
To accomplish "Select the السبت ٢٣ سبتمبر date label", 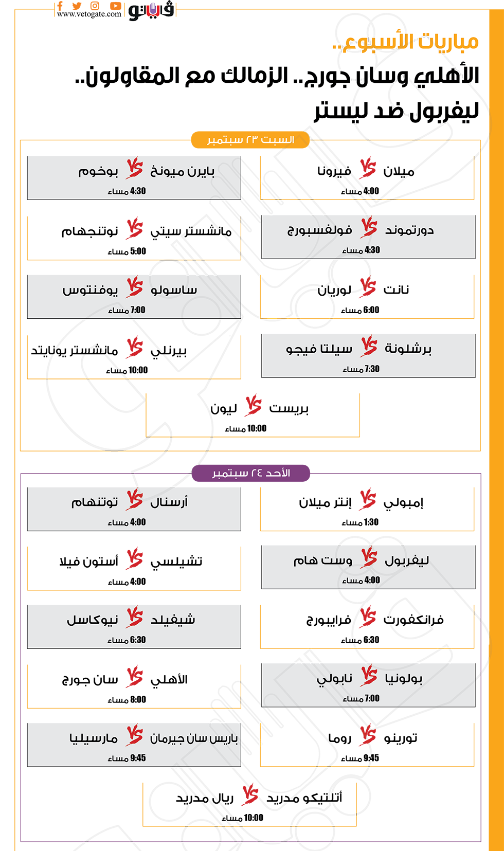I will (x=250, y=140).
